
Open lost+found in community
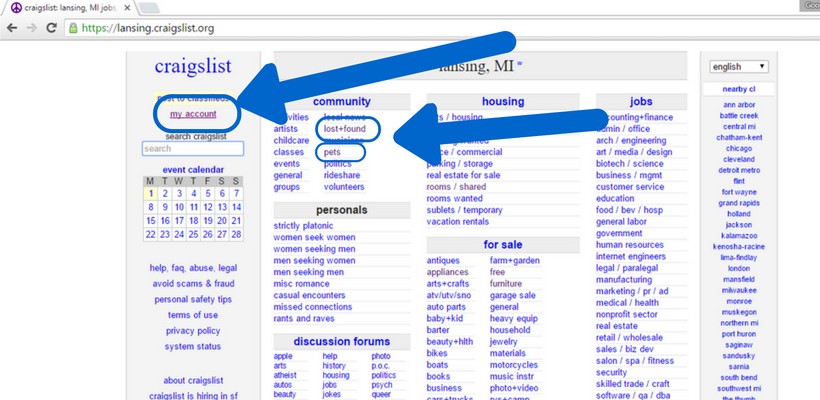coord(345,129)
